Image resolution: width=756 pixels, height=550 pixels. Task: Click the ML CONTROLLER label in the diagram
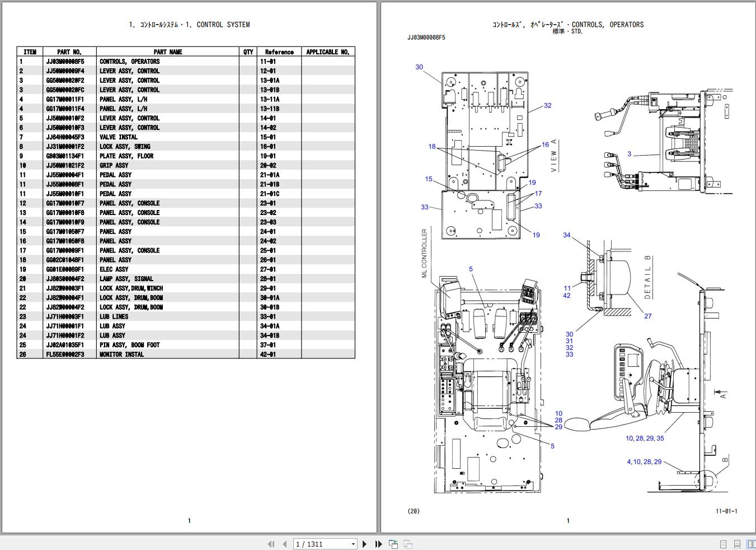point(424,253)
